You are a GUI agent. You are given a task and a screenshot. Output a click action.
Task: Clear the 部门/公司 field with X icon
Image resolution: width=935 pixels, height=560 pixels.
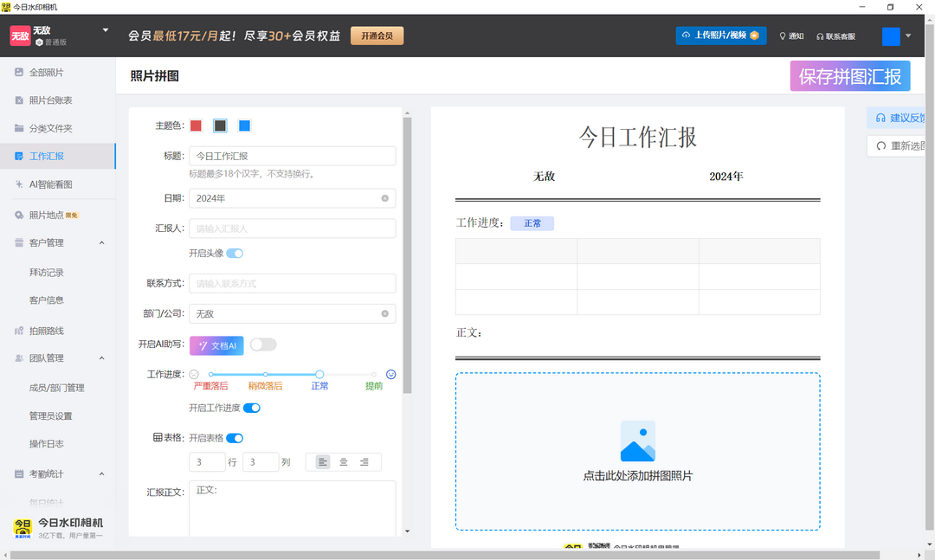385,314
